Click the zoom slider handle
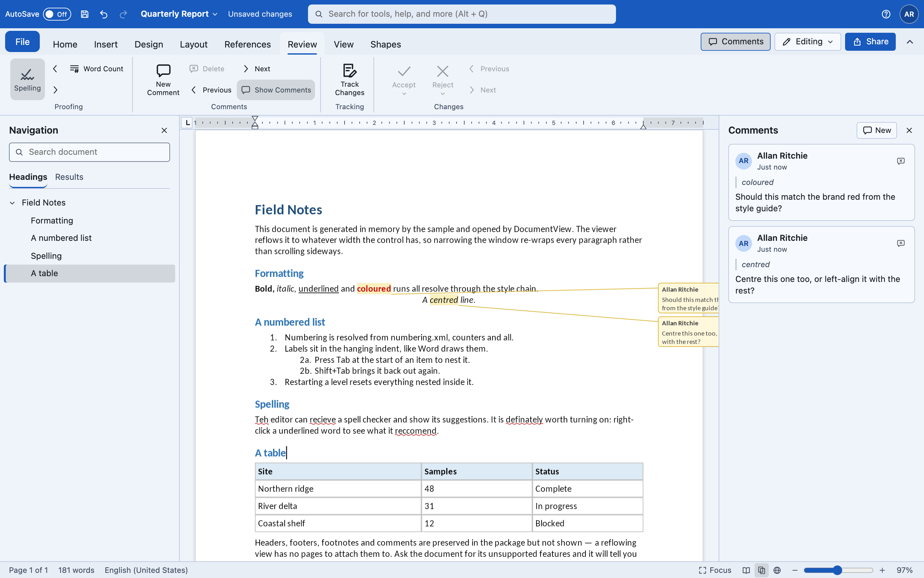The image size is (924, 578). point(837,570)
